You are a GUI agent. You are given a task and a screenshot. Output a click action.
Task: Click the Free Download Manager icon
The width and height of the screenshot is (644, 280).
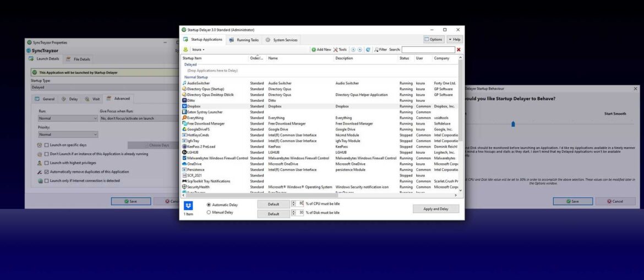click(x=184, y=123)
